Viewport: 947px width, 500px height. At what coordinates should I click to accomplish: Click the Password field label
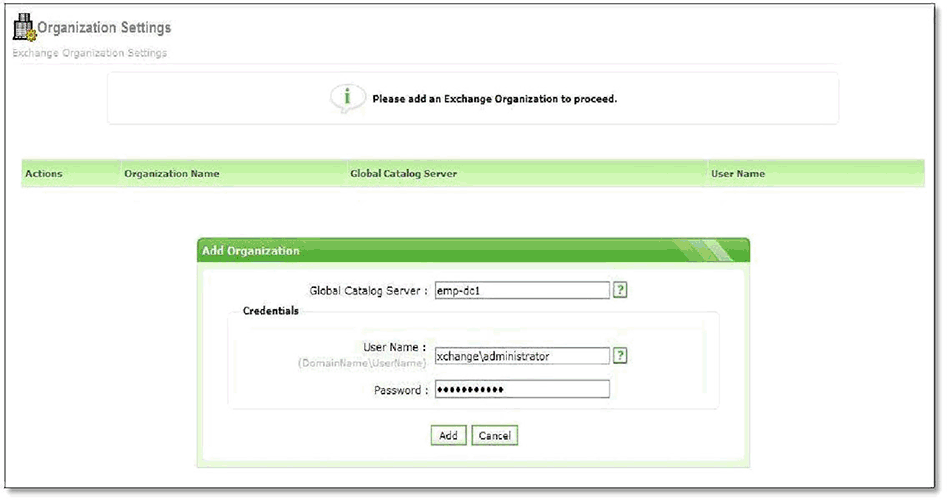[398, 390]
